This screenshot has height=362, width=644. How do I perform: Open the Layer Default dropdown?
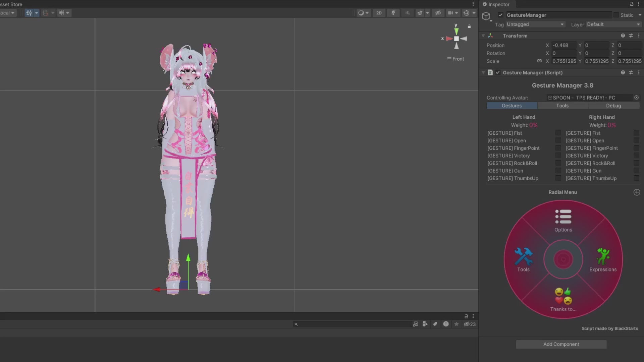pyautogui.click(x=613, y=24)
